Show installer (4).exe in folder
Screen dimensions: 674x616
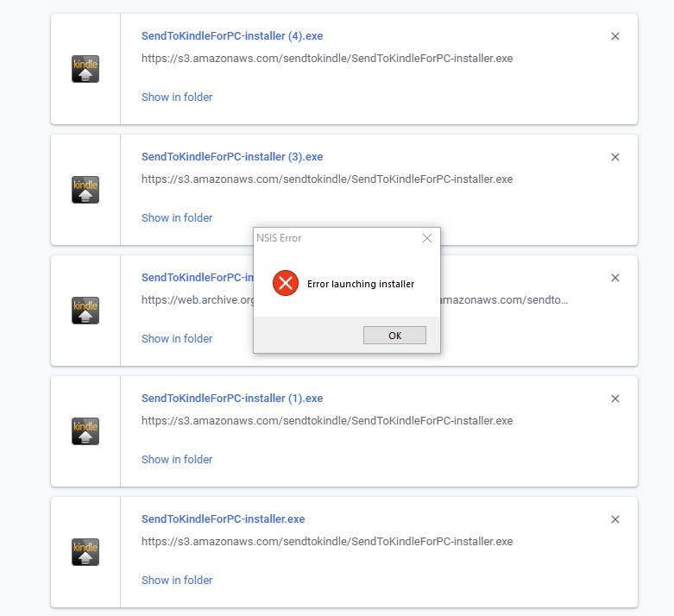coord(177,97)
